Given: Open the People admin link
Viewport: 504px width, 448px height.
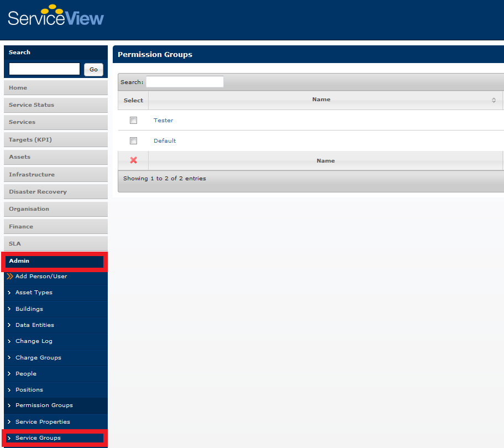Looking at the screenshot, I should click(x=26, y=373).
